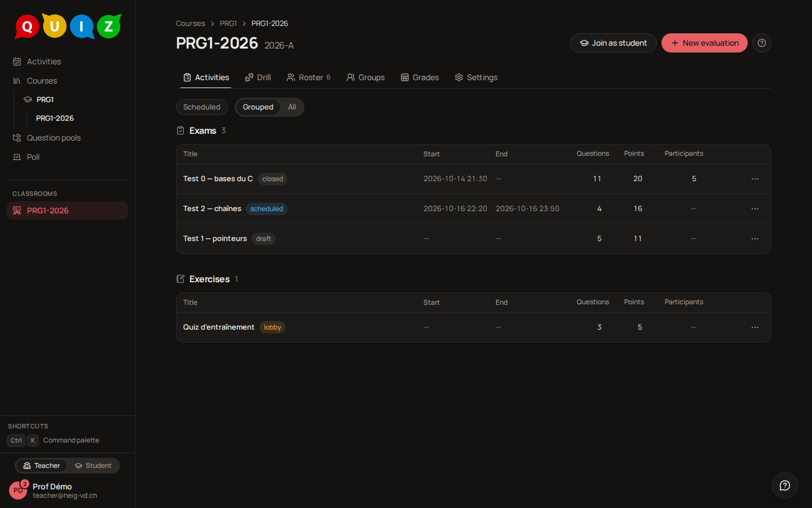Open the Command palette shortcut
The width and height of the screenshot is (812, 508).
tap(54, 440)
